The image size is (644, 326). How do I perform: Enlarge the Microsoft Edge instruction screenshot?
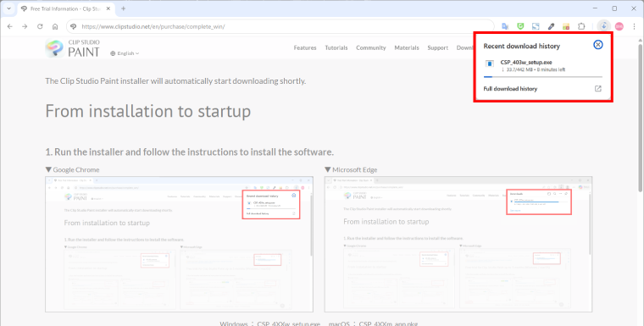[x=458, y=245]
